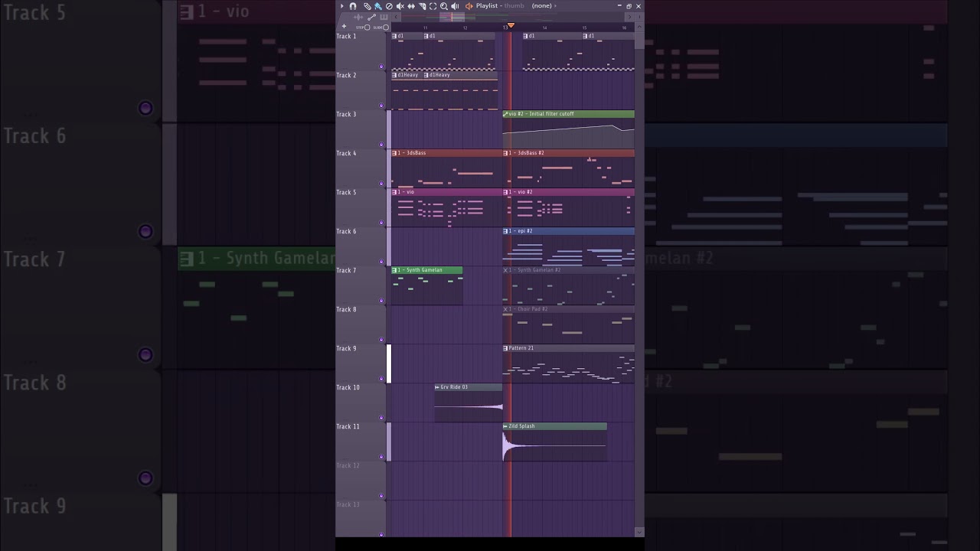Click the down arrow below vertical scrollbar
This screenshot has height=551, width=980.
[639, 533]
